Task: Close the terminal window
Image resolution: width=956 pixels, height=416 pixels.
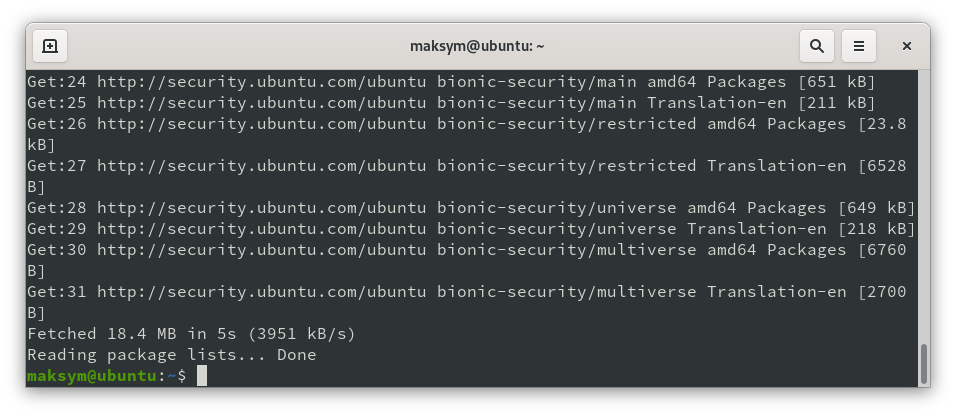Action: [907, 46]
